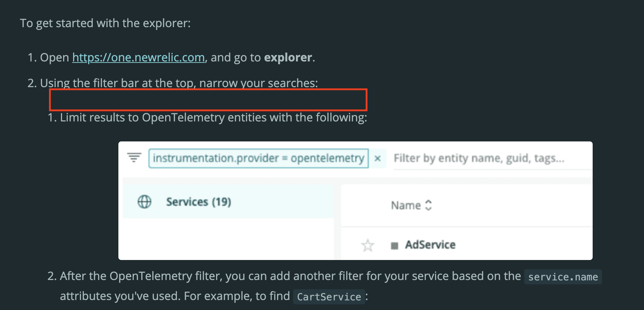Toggle the sort arrows next to Name
The height and width of the screenshot is (310, 644).
click(x=429, y=205)
